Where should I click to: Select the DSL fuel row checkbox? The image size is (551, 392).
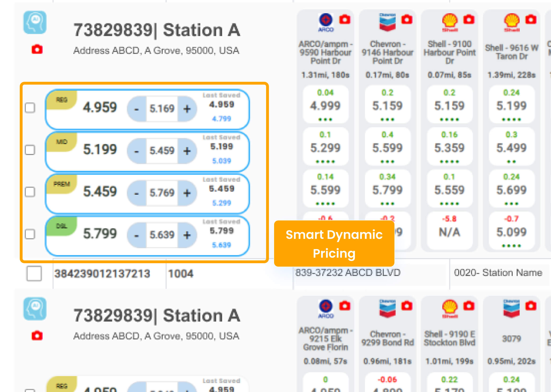point(30,234)
